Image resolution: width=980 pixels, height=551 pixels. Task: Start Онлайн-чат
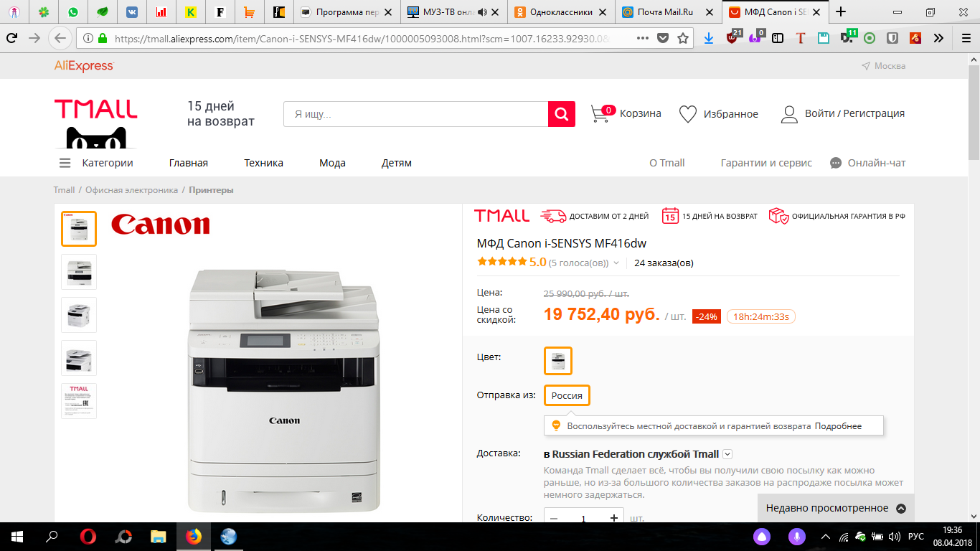(x=868, y=163)
